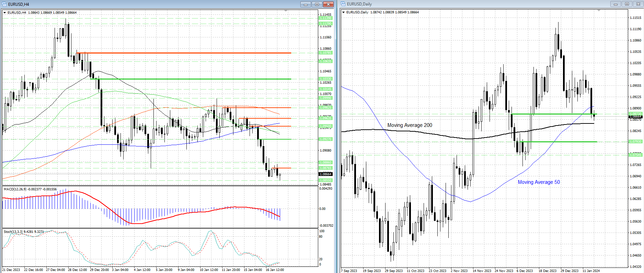
Task: Click the 1.07545 green price label on Daily axis
Action: pyautogui.click(x=635, y=155)
